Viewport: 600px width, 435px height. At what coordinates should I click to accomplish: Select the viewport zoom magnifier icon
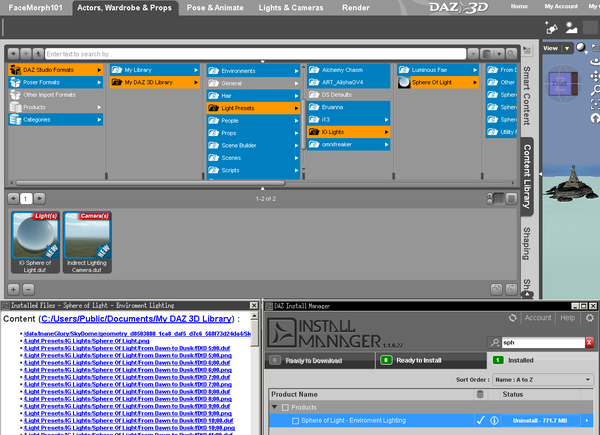[x=595, y=90]
